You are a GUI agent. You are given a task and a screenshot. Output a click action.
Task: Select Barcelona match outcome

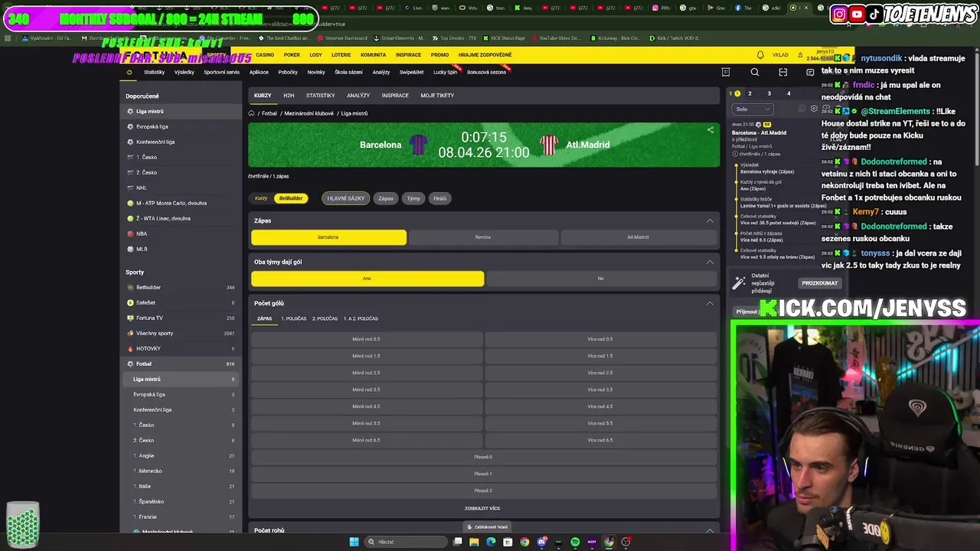328,237
